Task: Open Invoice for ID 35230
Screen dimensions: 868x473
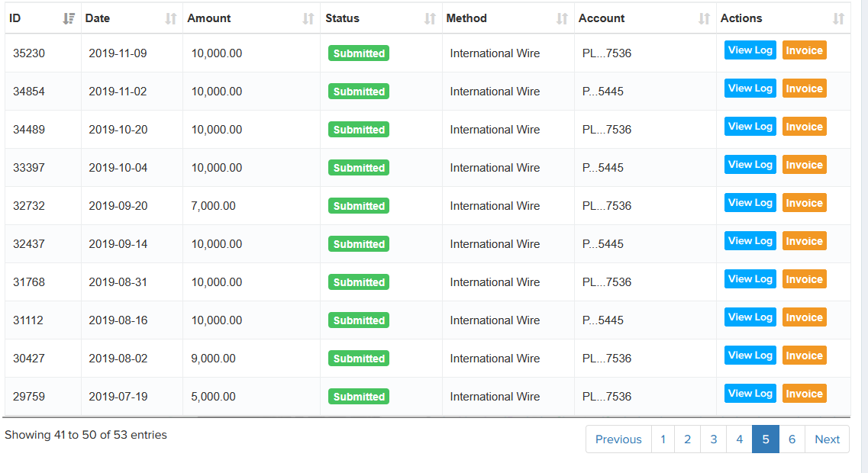Action: point(804,50)
